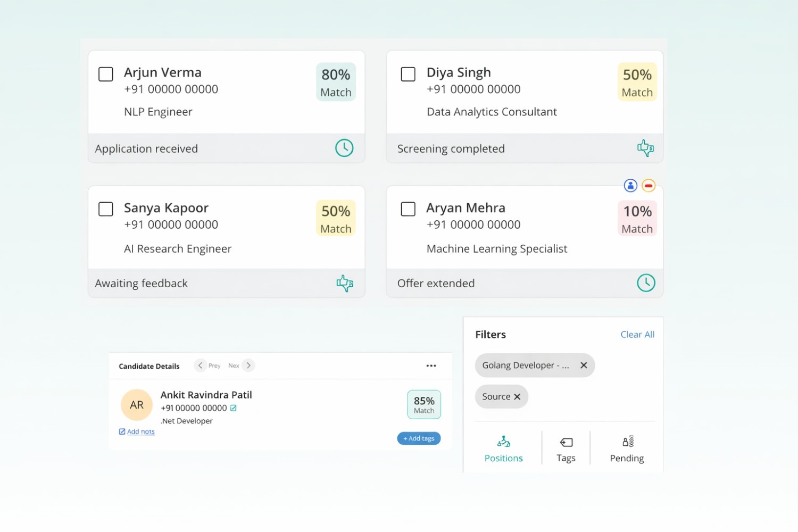Click thumbs-up icon on Diya Singh's card

pos(645,148)
